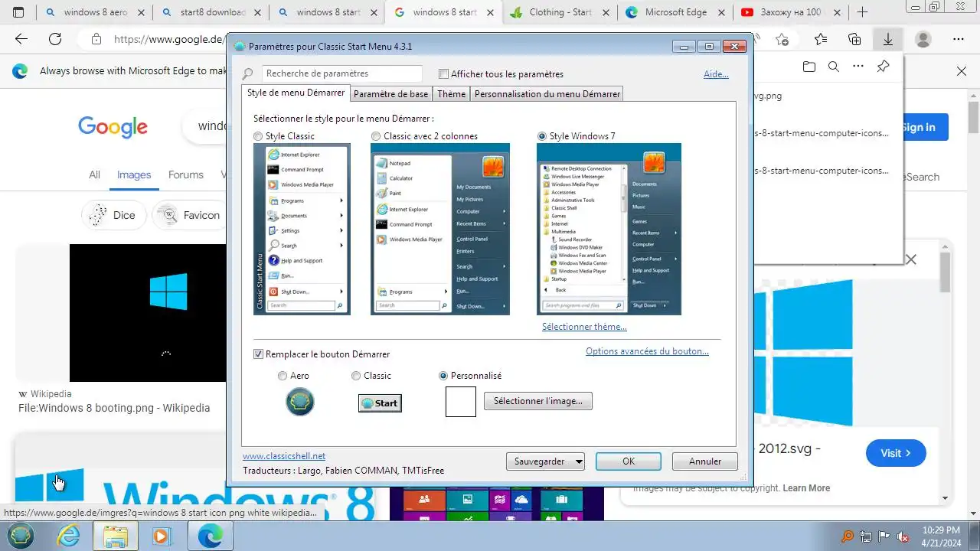Open Options avancées du bouton link
This screenshot has height=551, width=980.
click(647, 351)
